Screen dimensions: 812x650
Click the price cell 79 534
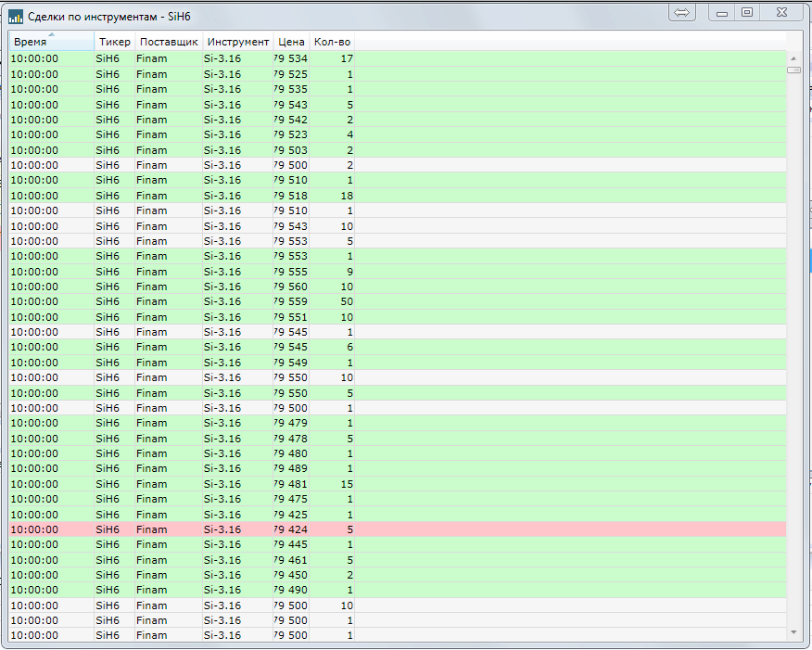click(290, 58)
